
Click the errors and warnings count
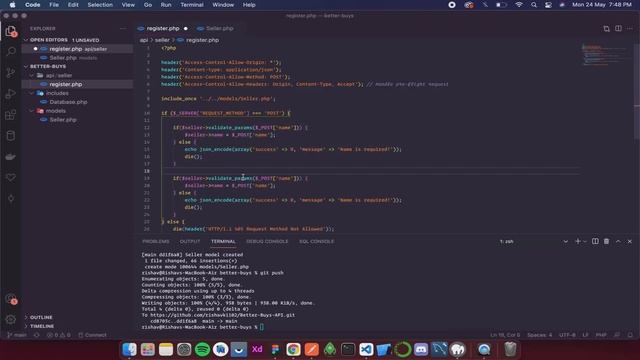(x=58, y=335)
